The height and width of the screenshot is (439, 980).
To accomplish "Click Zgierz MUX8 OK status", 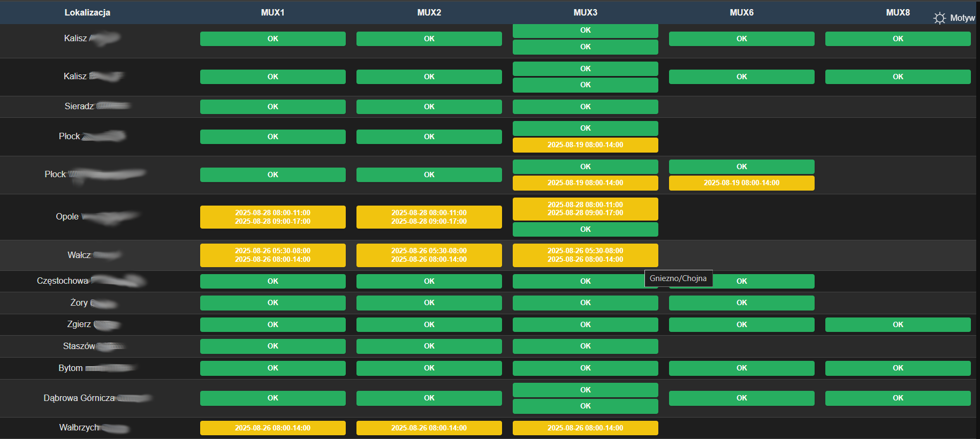I will pos(898,324).
